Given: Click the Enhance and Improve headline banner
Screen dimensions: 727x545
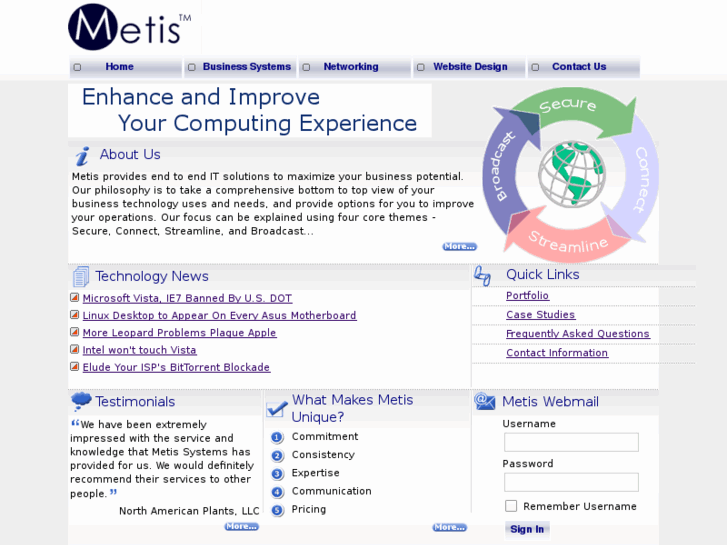Looking at the screenshot, I should tap(250, 110).
